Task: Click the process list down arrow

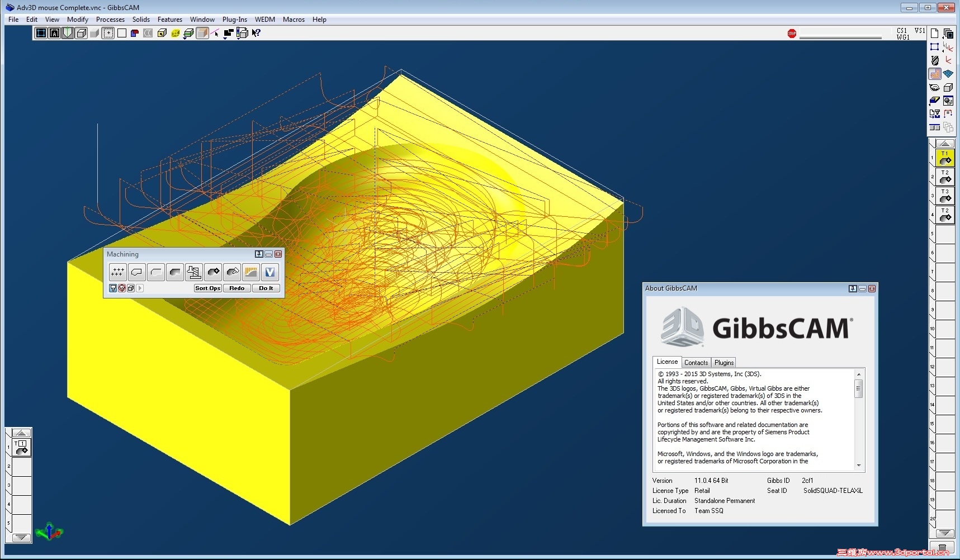Action: click(21, 538)
